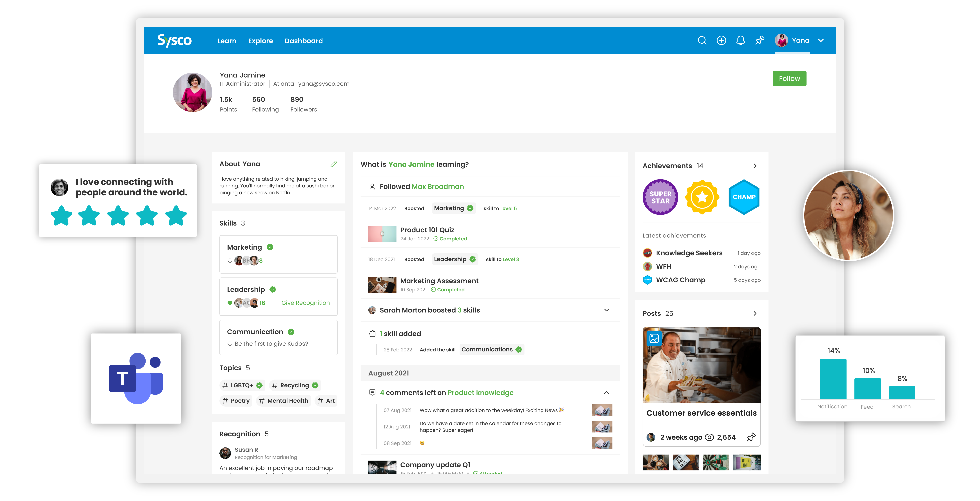This screenshot has height=501, width=980.
Task: Click the Notification 14% bar
Action: [x=833, y=379]
